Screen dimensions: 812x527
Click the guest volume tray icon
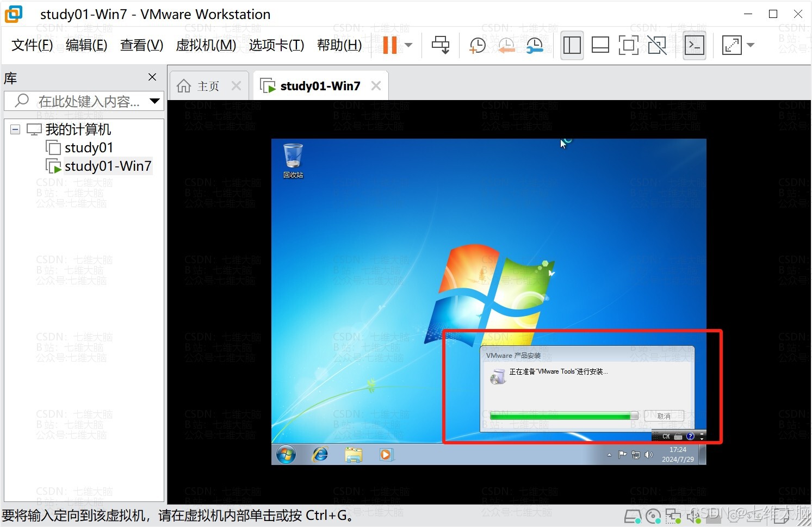pyautogui.click(x=648, y=455)
